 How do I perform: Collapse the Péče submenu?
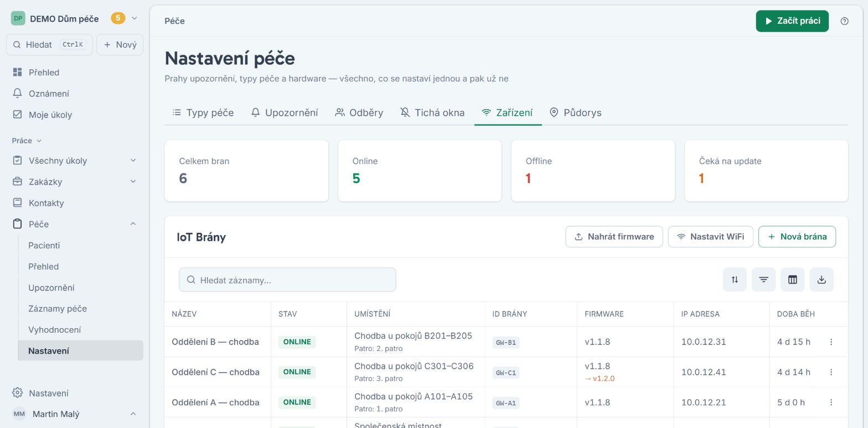click(x=133, y=224)
